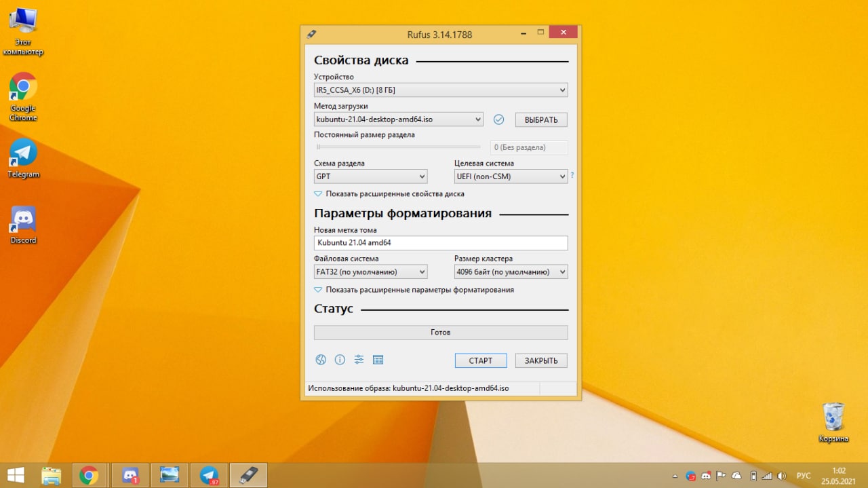Open the 'Размер кластера' 4096 bytes dropdown

511,271
